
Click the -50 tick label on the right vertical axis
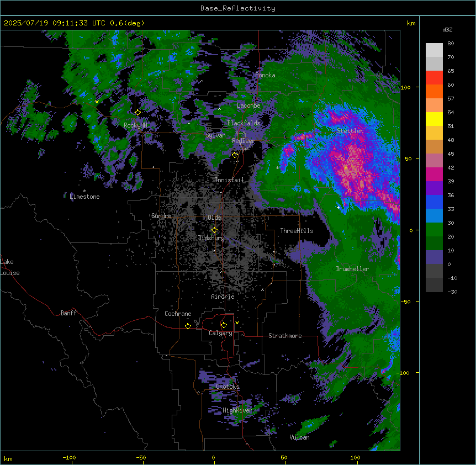[x=406, y=302]
